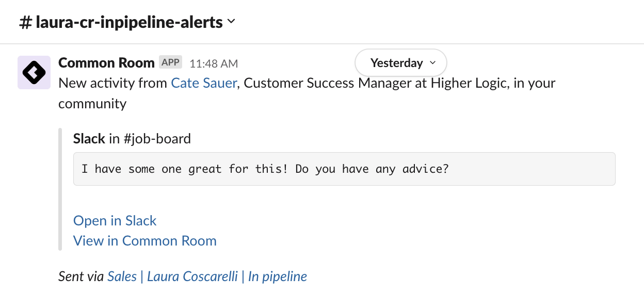Click the chevron inside the Yesterday pill
Screen dimensions: 644x294
tap(432, 63)
